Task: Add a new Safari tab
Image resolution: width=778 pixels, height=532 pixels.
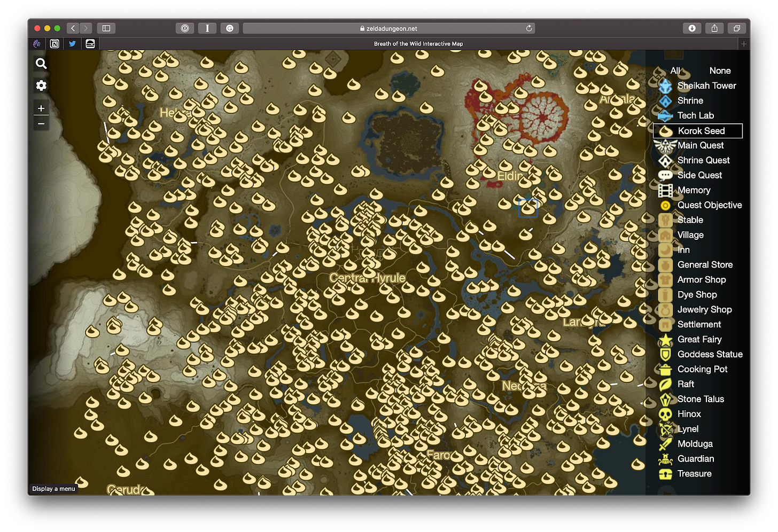Action: coord(743,44)
